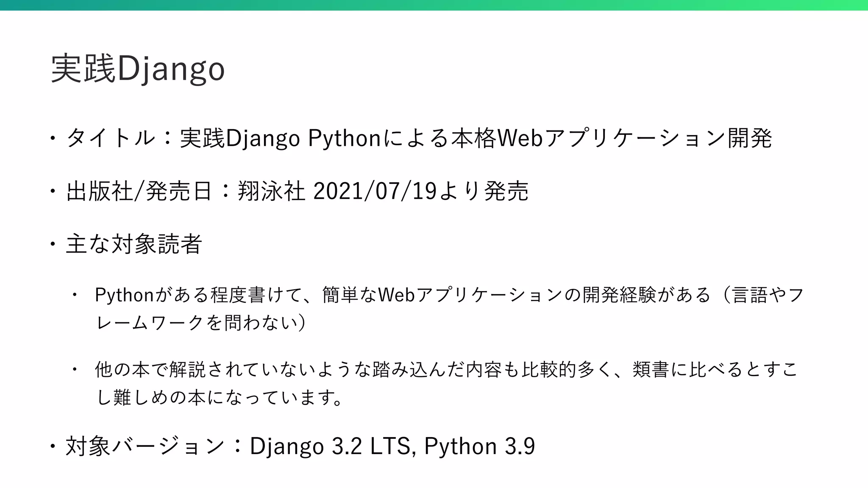Click the words Django Python in first bullet
Viewport: 868px width, 488px height.
[303, 138]
